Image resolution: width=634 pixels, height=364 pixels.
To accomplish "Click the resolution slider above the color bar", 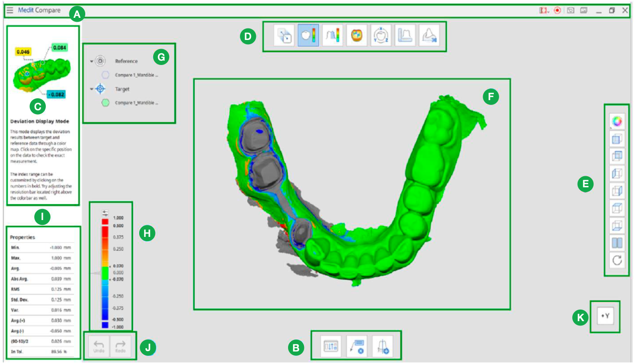I will point(105,212).
